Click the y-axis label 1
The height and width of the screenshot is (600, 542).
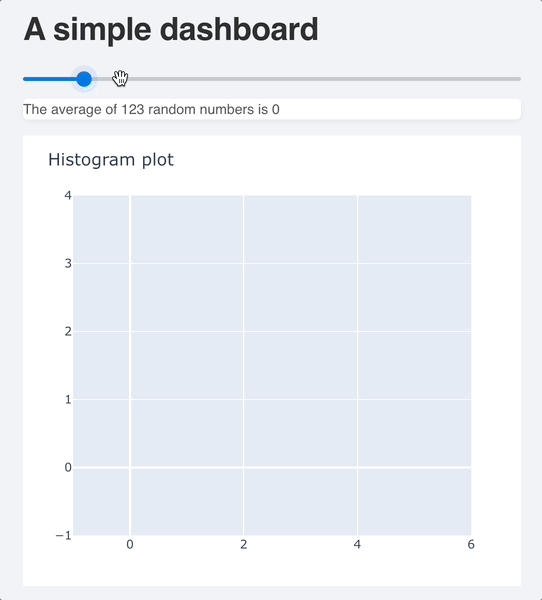coord(68,399)
